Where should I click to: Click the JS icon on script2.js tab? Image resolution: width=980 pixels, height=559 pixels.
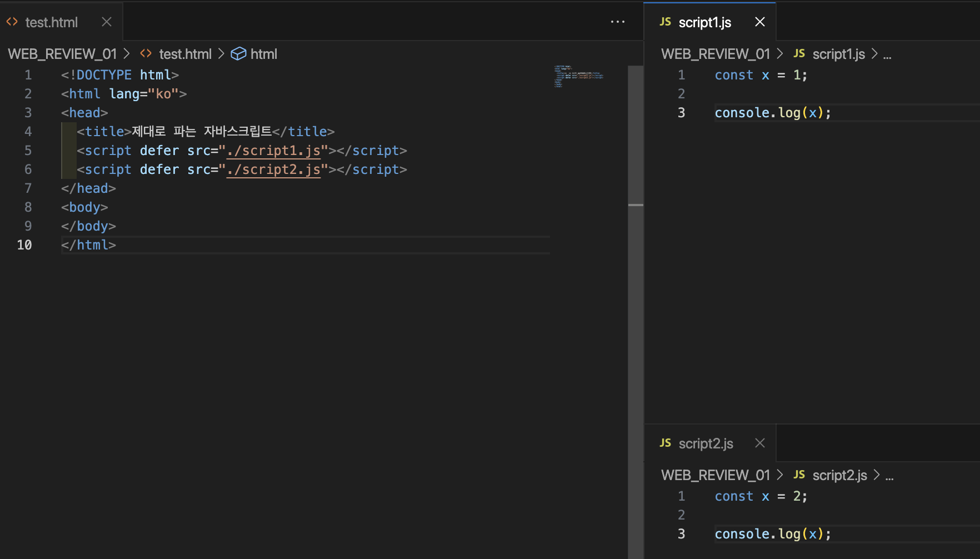pos(665,443)
